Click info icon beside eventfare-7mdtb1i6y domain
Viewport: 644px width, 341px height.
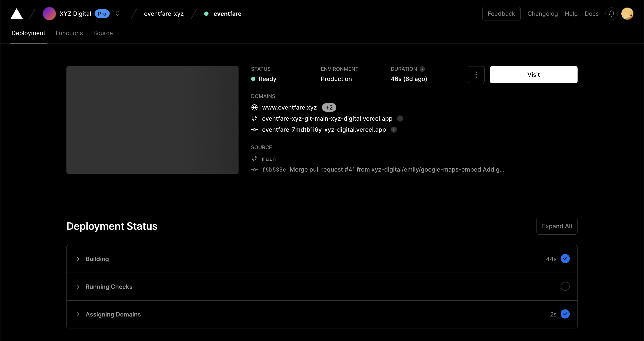[x=394, y=130]
